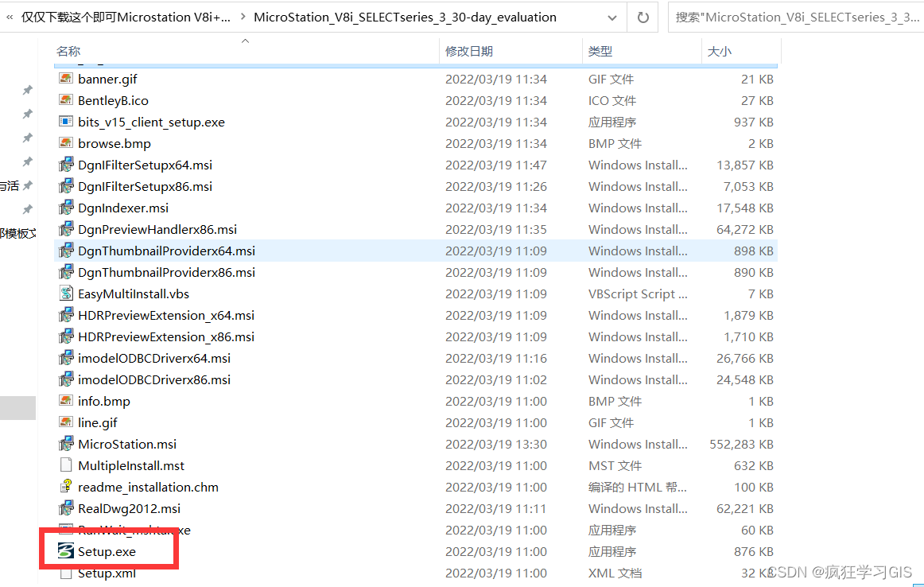Click the EasyMultiInstall.vbs script icon
924x587 pixels.
[x=66, y=293]
